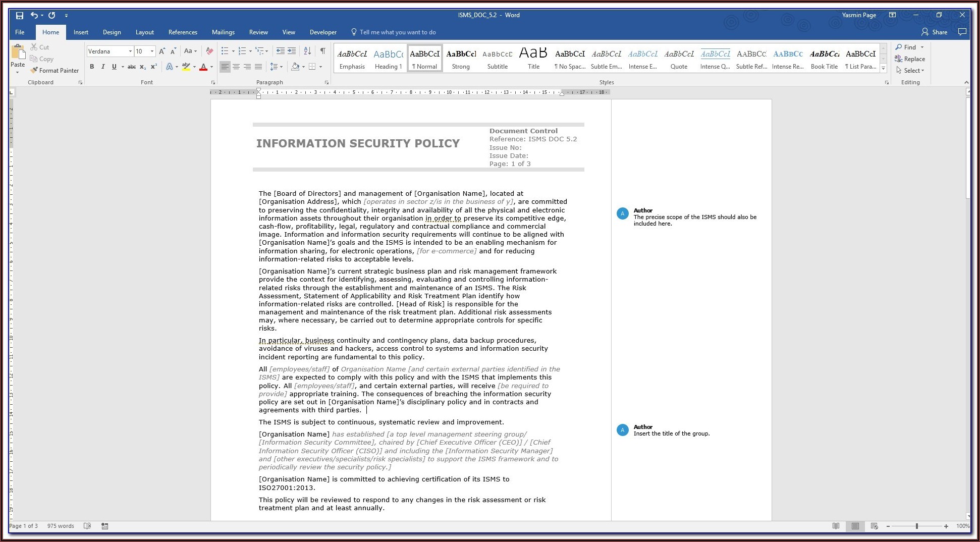Open the References tab
This screenshot has width=980, height=542.
click(x=183, y=32)
